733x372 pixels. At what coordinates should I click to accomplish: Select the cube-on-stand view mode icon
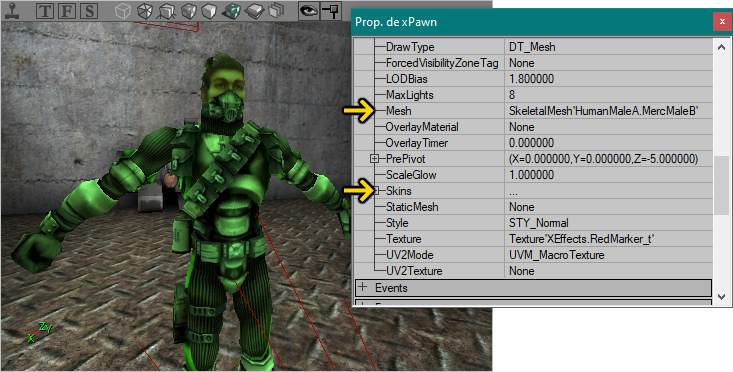(166, 11)
